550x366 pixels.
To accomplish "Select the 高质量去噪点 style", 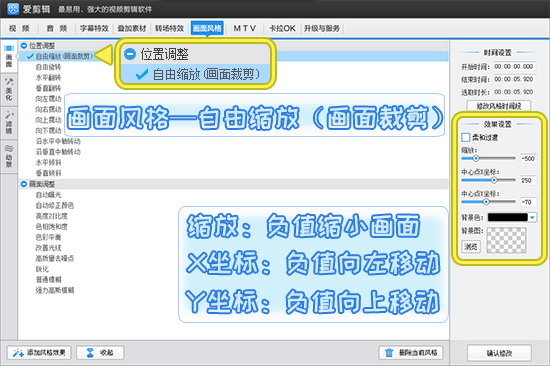I will pyautogui.click(x=55, y=258).
